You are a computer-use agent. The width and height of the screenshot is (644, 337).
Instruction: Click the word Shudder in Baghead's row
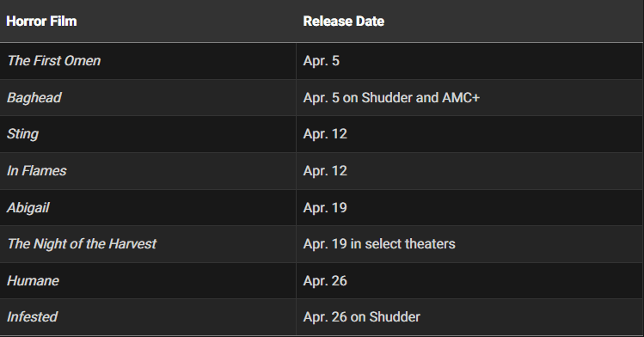[386, 98]
